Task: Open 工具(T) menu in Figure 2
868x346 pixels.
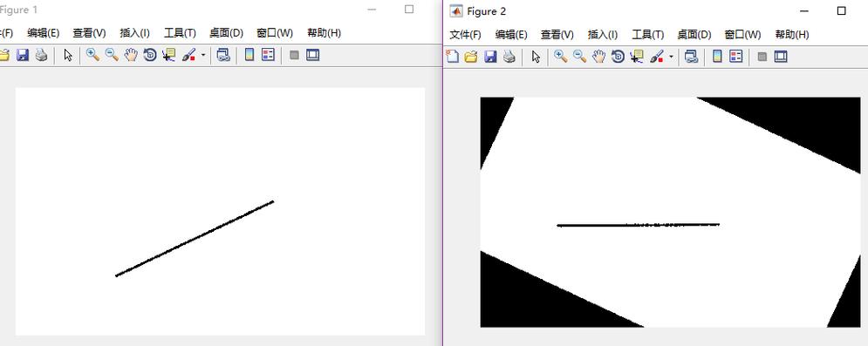Action: pos(647,34)
